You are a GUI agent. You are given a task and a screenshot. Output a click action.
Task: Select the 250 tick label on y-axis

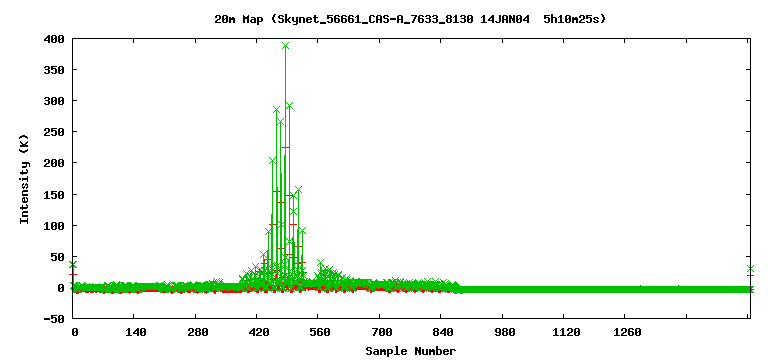(x=54, y=132)
